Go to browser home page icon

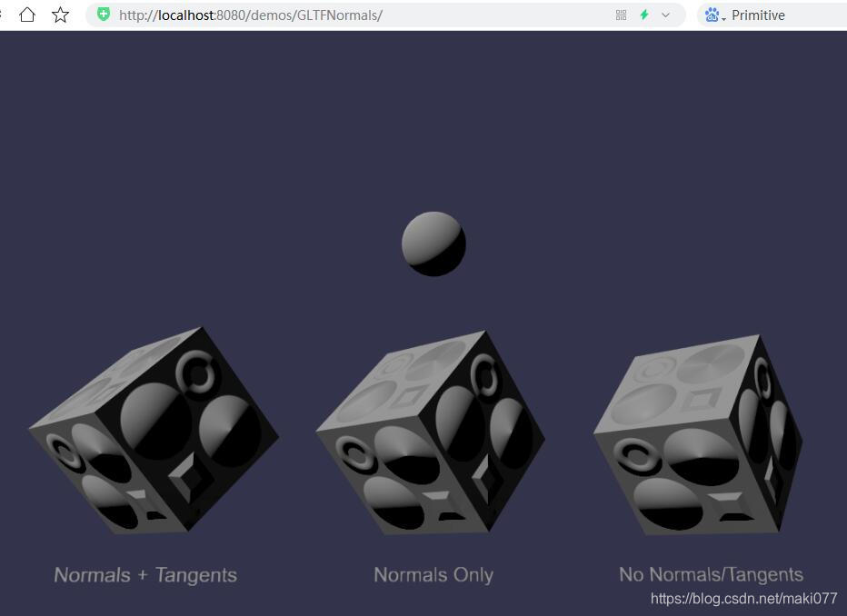(x=27, y=15)
